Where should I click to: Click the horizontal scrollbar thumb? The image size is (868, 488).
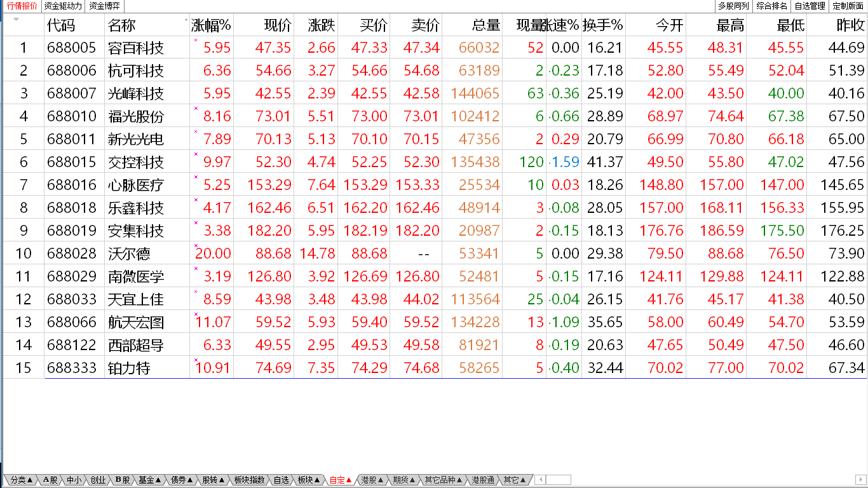point(558,480)
